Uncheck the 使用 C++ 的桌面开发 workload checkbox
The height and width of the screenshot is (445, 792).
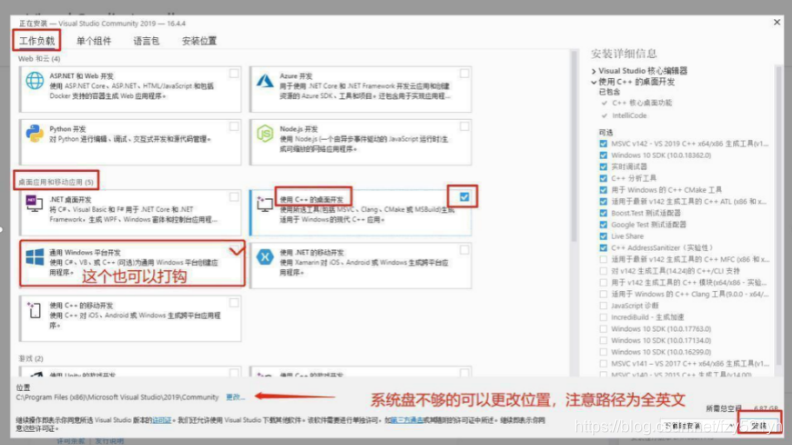click(x=464, y=197)
